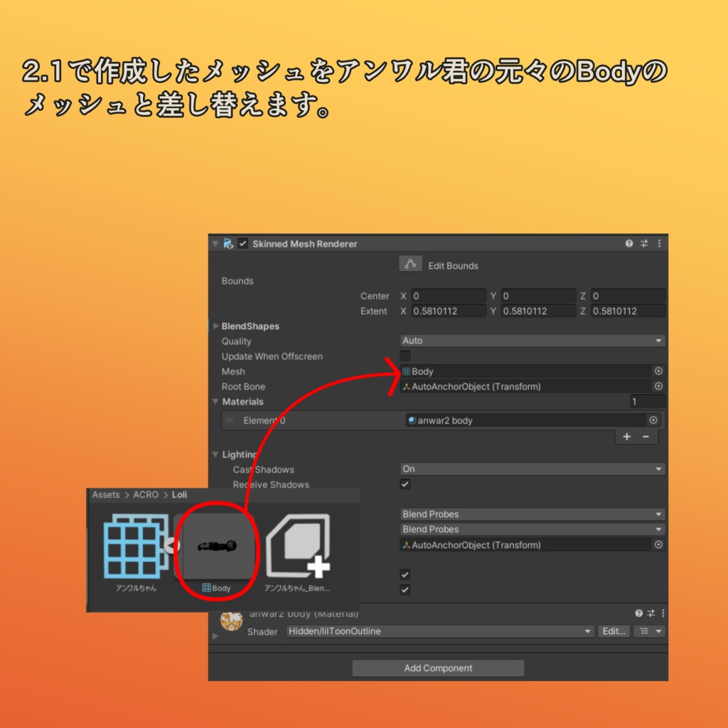
Task: Edit the Center X value field
Action: click(449, 296)
